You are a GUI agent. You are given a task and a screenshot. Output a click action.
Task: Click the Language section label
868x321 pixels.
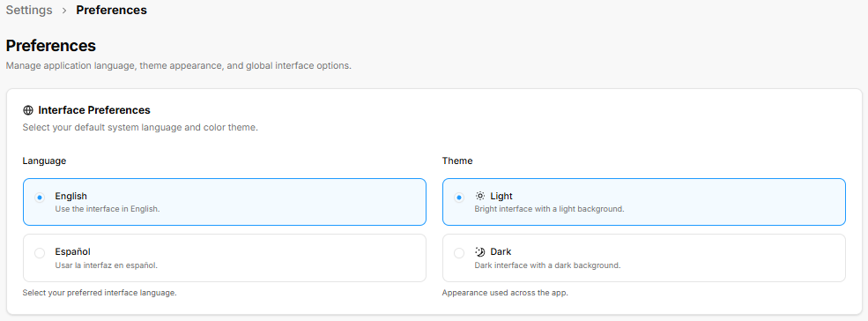coord(44,160)
